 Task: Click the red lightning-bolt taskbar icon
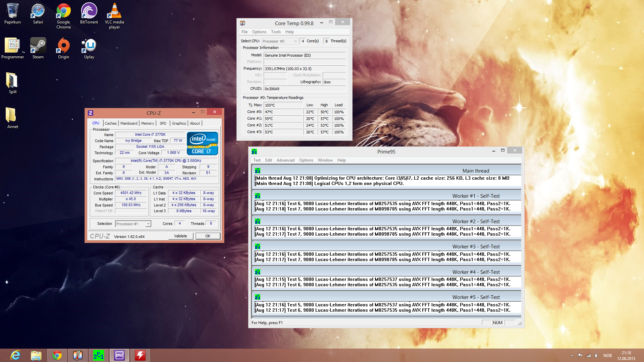tap(140, 355)
